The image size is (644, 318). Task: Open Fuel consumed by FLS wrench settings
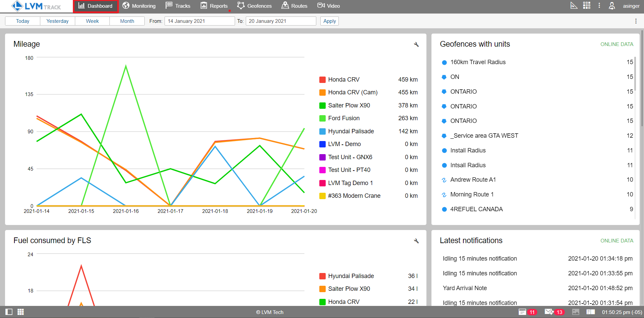(x=416, y=241)
